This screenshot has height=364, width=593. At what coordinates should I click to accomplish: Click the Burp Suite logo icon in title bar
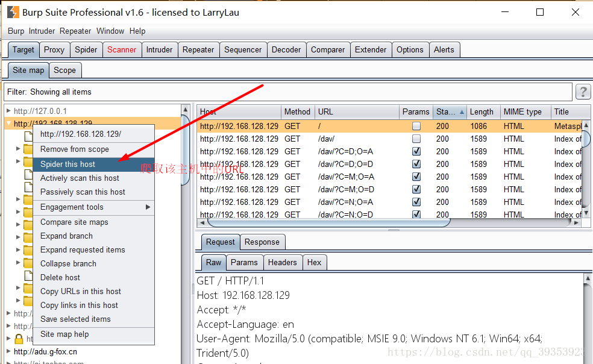13,12
